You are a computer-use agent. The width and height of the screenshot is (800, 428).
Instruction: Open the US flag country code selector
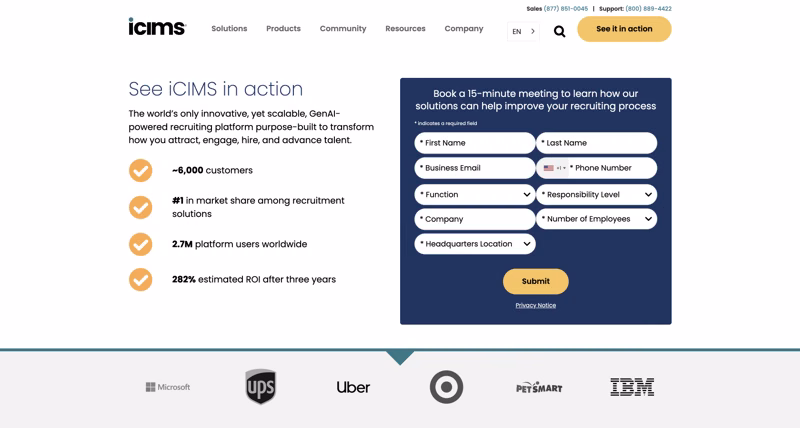[555, 168]
